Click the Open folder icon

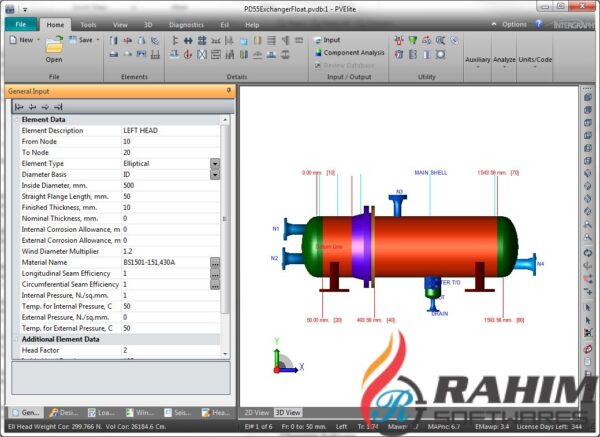tap(53, 44)
